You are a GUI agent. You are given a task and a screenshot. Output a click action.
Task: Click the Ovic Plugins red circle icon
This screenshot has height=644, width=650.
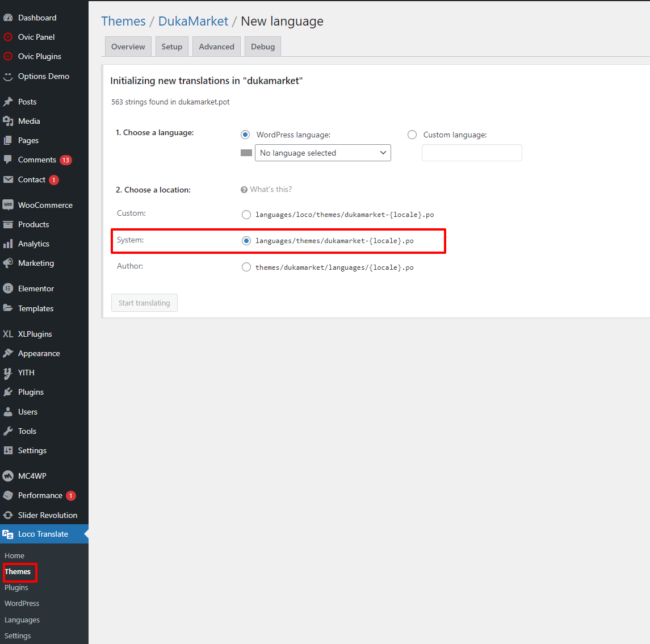pos(8,56)
